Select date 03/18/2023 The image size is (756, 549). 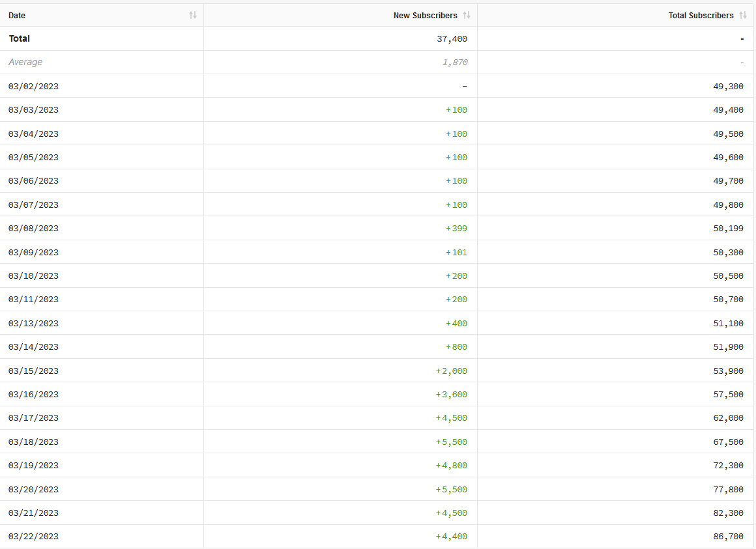coord(33,442)
